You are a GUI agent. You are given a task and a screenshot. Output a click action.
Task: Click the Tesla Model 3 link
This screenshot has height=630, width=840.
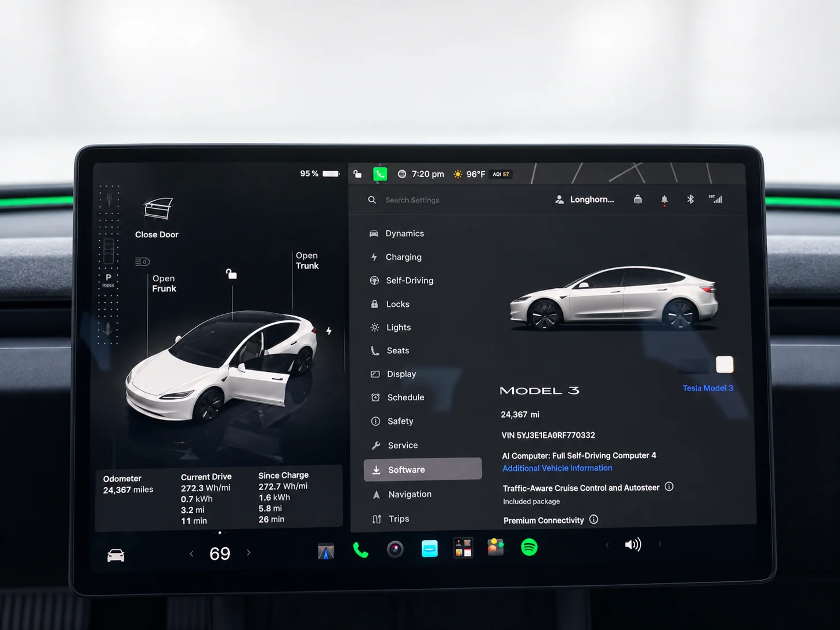click(708, 388)
